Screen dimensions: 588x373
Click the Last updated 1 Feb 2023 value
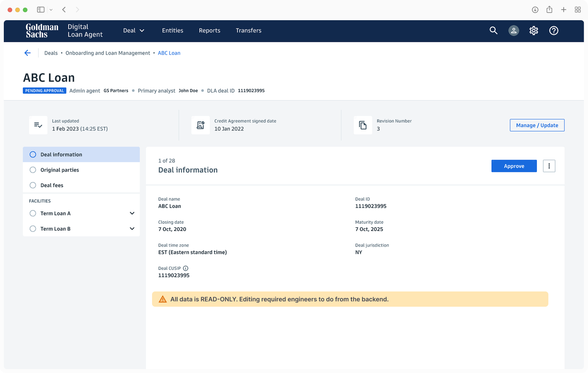80,129
